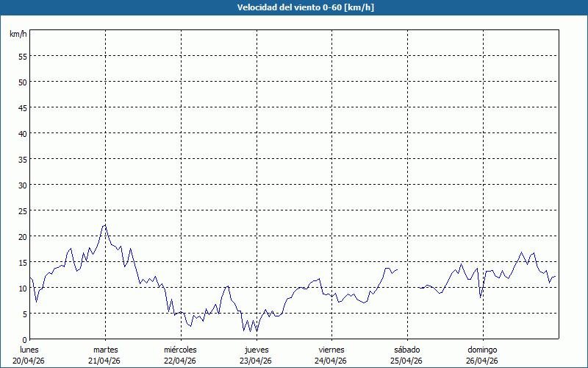
Task: Select the 'martes' day label
Action: pos(105,350)
